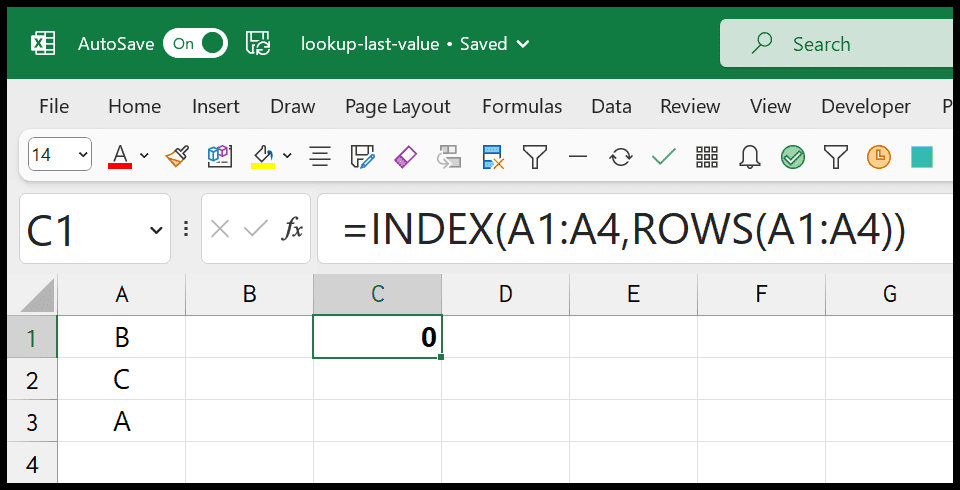The image size is (960, 490).
Task: Toggle the AutoSave switch off
Action: point(195,43)
